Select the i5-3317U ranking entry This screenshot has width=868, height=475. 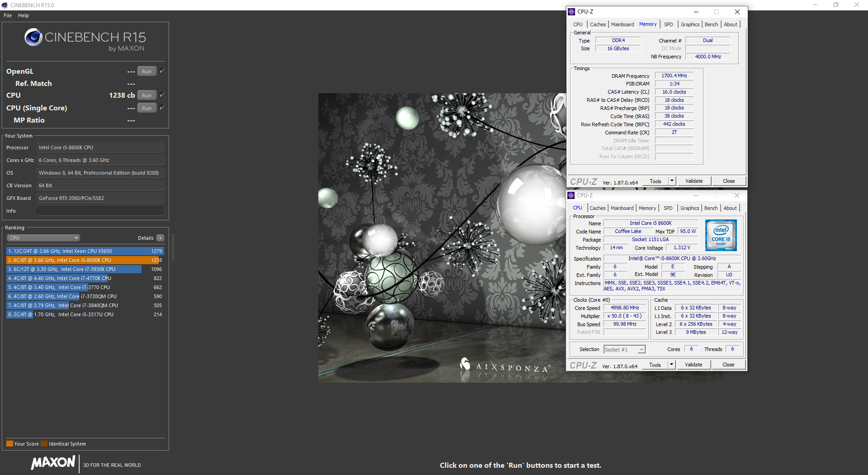pyautogui.click(x=85, y=314)
